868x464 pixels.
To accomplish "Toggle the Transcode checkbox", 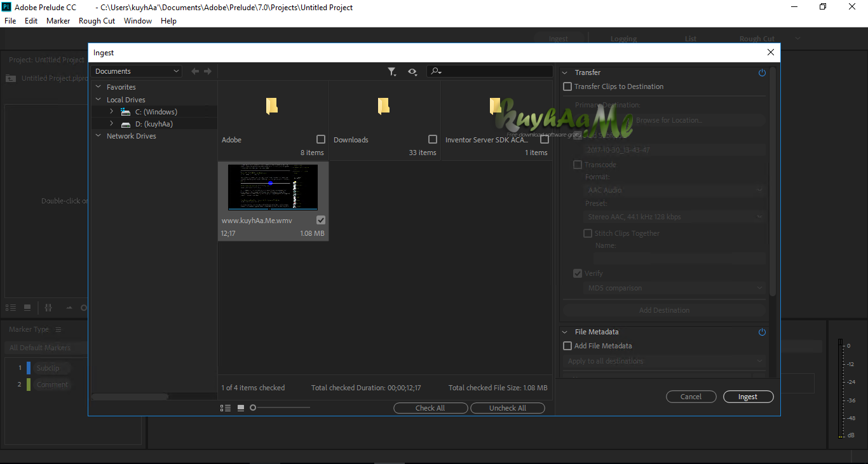I will 578,165.
